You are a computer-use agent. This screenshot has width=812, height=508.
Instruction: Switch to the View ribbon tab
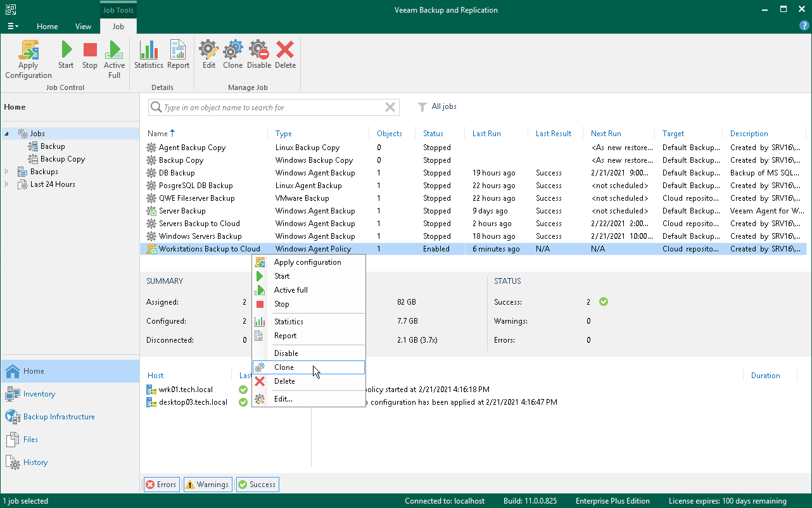83,27
